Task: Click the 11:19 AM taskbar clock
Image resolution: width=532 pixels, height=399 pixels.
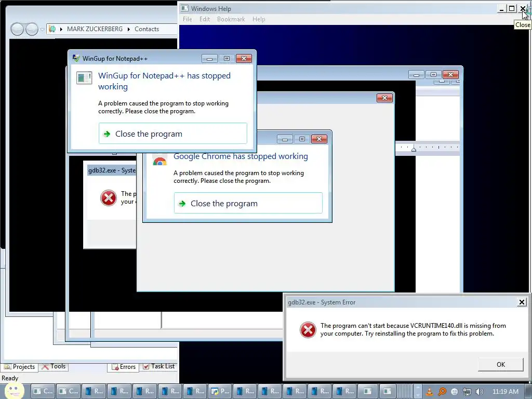Action: coord(505,392)
